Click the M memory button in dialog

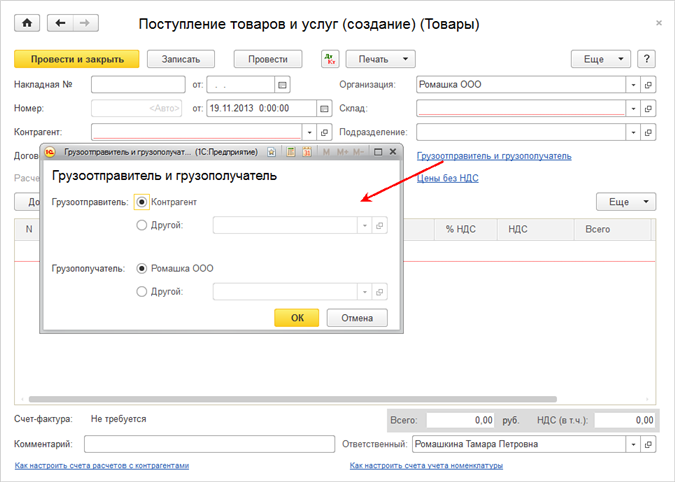326,152
